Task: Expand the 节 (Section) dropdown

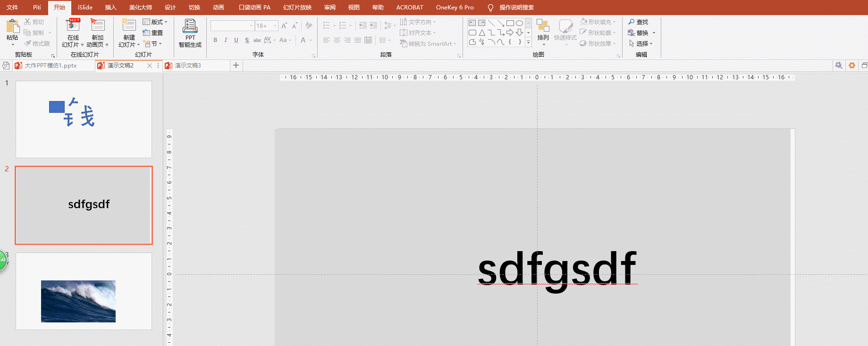Action: pos(153,43)
